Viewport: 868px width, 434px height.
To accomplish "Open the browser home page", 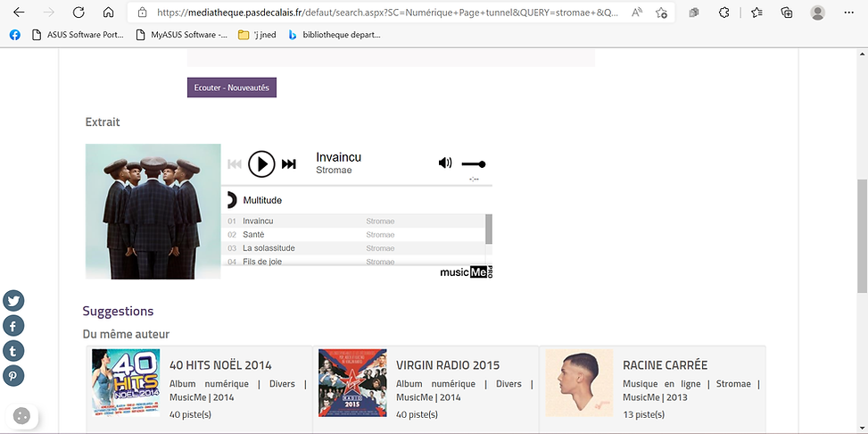I will (109, 13).
